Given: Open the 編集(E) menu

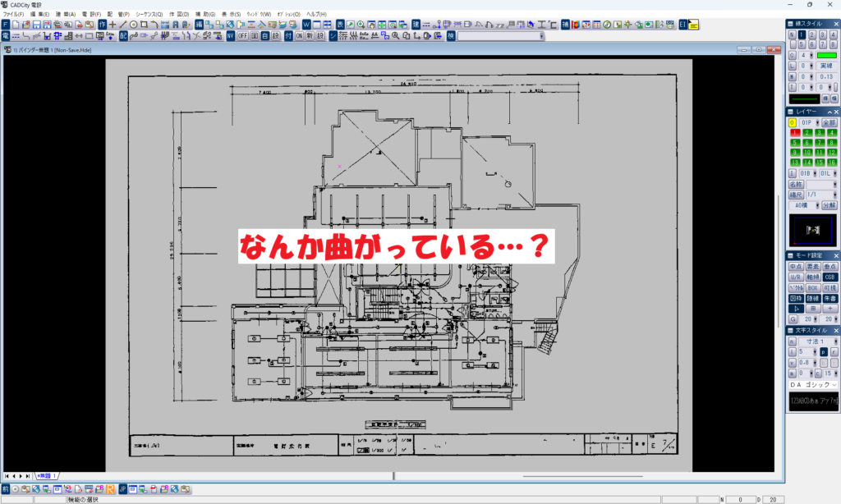Looking at the screenshot, I should (x=39, y=15).
